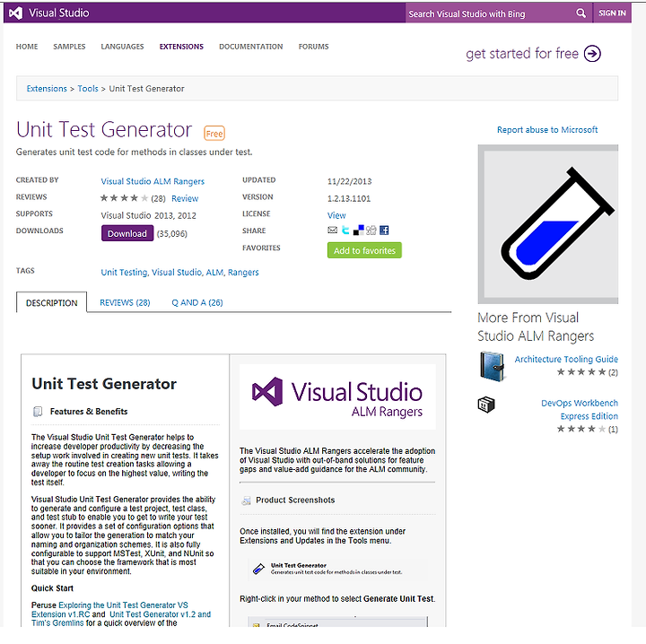Open DevOps Workbench Express Edition link
The height and width of the screenshot is (644, 646).
(580, 410)
